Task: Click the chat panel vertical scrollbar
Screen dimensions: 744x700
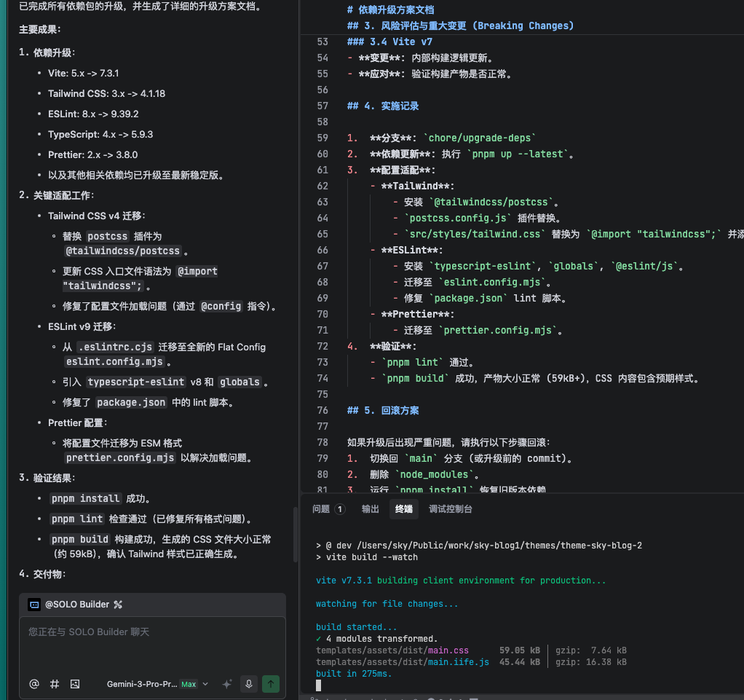Action: click(295, 535)
